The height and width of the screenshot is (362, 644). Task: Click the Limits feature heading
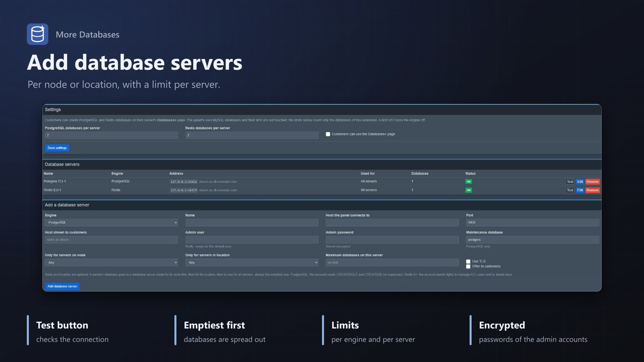(x=345, y=325)
